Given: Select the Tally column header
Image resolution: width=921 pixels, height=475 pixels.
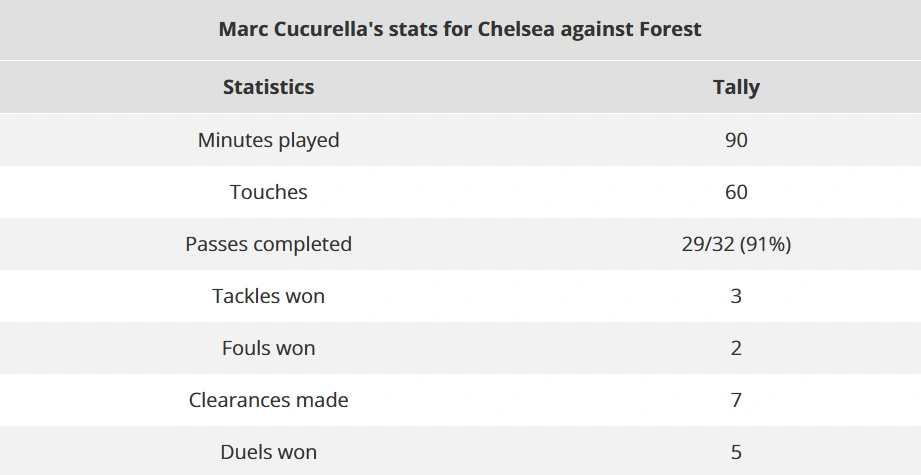Looking at the screenshot, I should click(736, 87).
